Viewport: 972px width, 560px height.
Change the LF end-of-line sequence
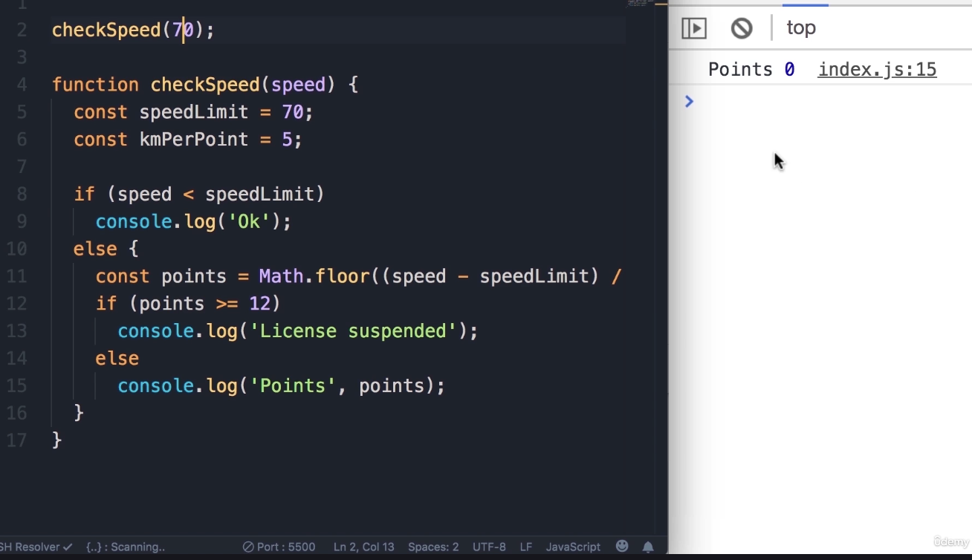click(x=525, y=547)
